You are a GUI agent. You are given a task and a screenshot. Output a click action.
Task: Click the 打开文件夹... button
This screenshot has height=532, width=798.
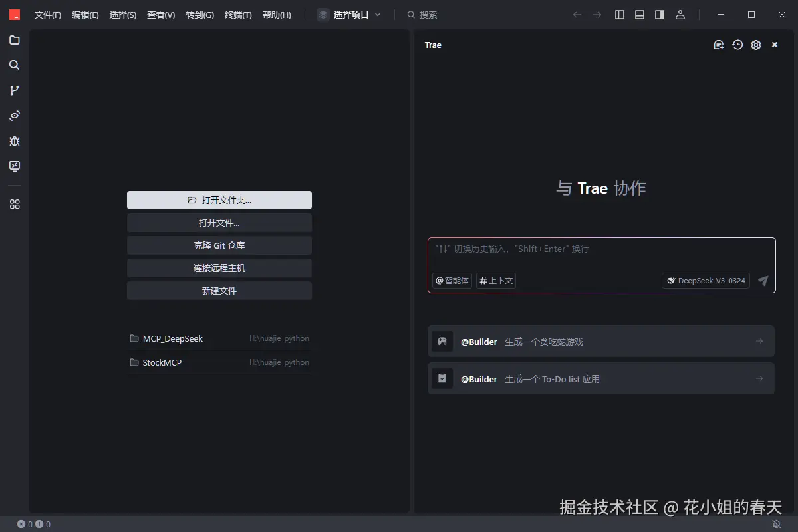coord(219,200)
